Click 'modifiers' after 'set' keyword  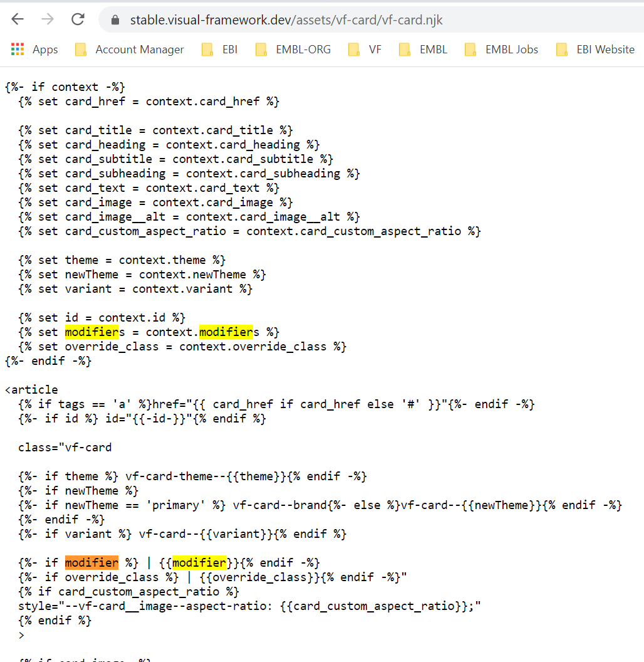pyautogui.click(x=95, y=332)
